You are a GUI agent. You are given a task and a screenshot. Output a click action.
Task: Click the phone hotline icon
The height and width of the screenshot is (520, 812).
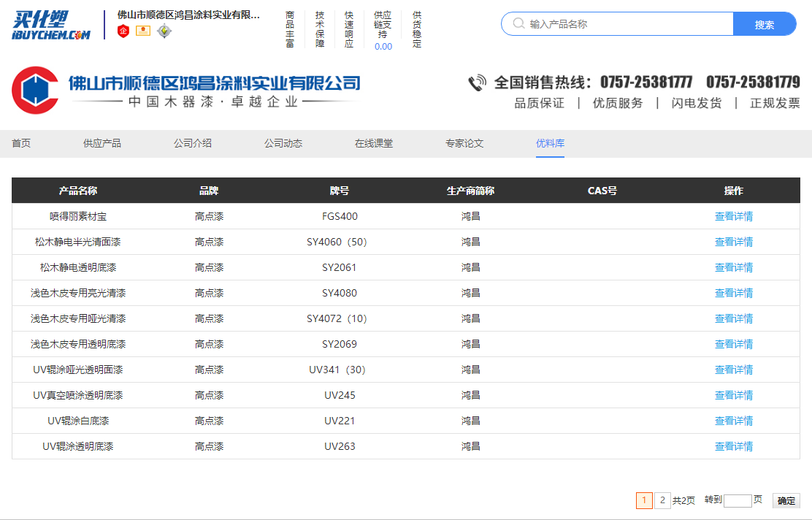[477, 83]
